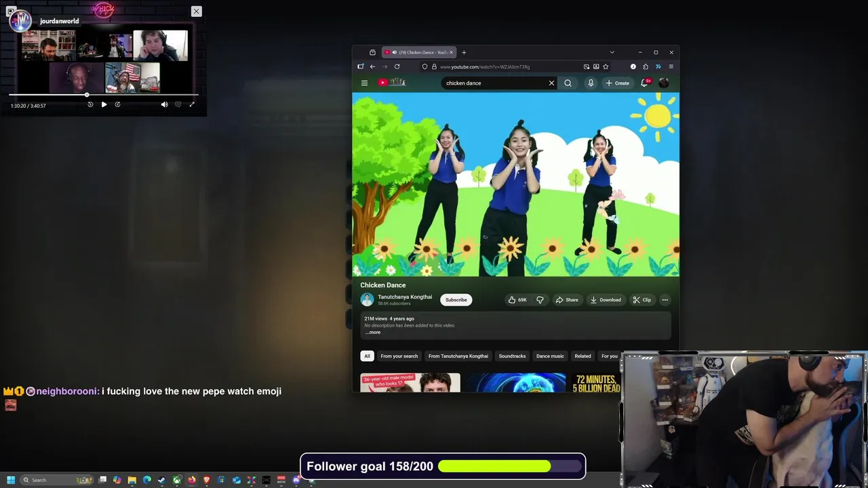Skip forward in jourdanworld popout player
Screen dimensions: 868x488
click(117, 104)
